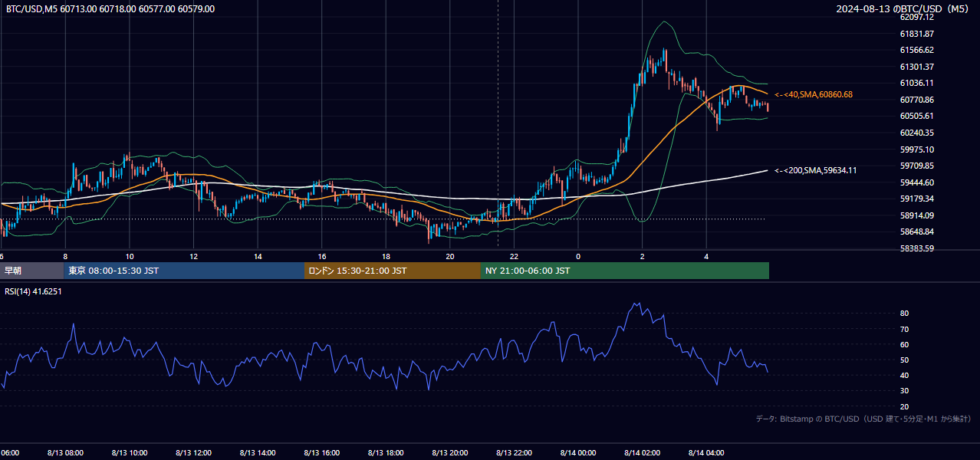Click the Bitstamp data source note
980x460 pixels.
(x=863, y=419)
